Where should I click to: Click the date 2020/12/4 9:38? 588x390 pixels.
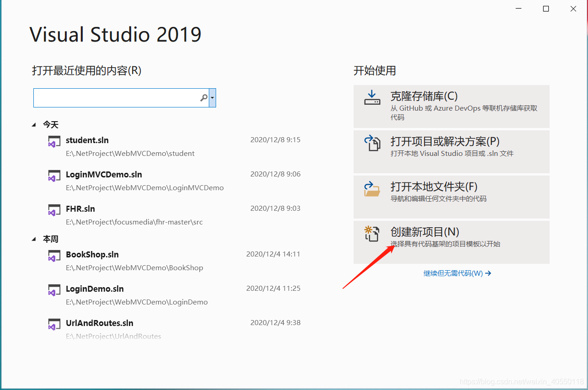click(x=275, y=323)
